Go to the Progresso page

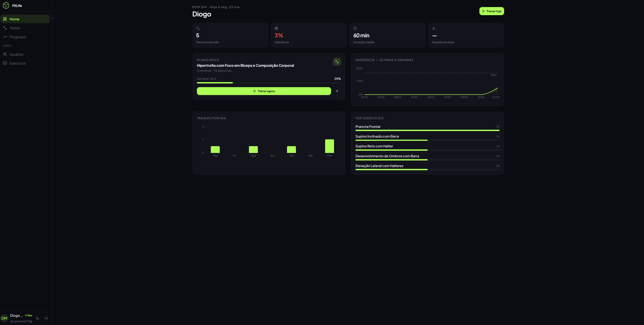[x=17, y=37]
